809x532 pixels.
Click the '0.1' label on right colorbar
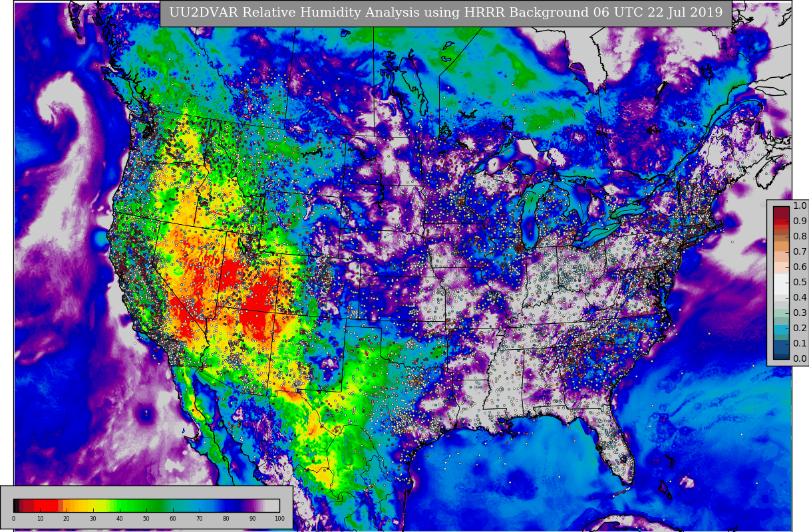click(800, 344)
